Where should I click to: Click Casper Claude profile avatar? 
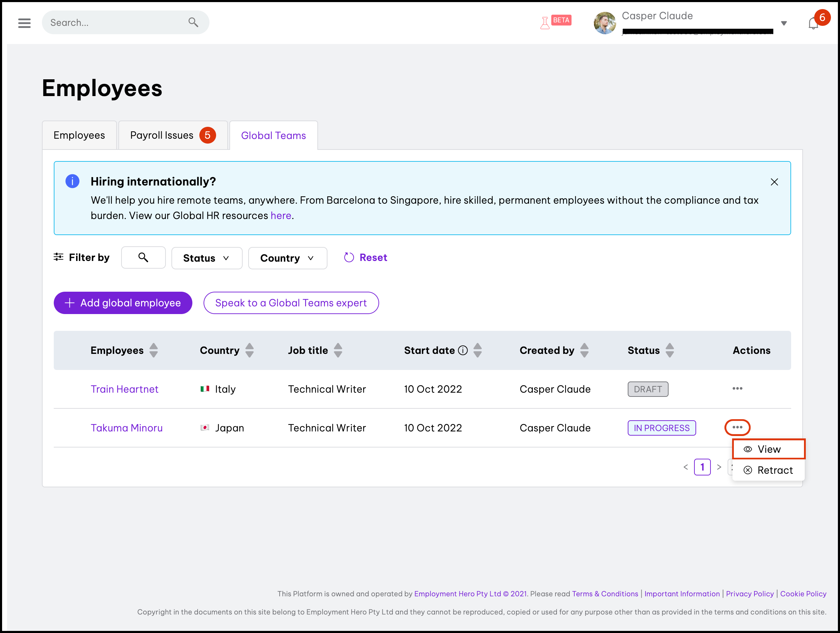tap(604, 23)
